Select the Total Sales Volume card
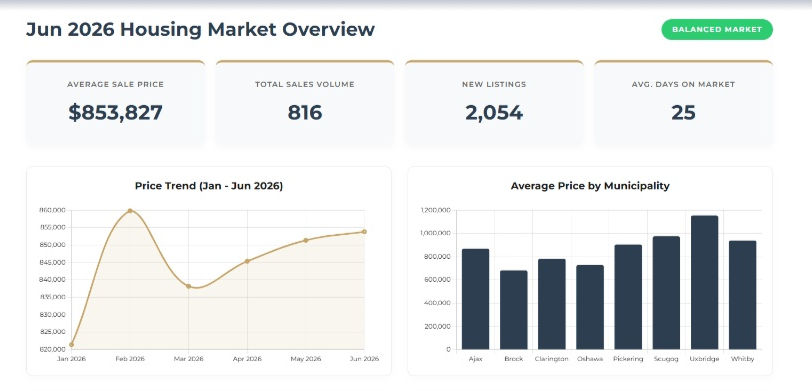Image resolution: width=812 pixels, height=391 pixels. point(304,103)
